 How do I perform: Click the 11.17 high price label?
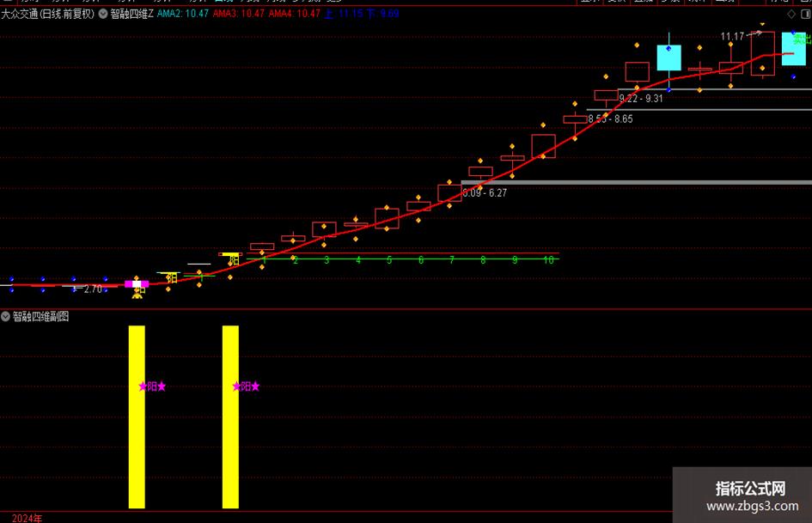(x=732, y=36)
